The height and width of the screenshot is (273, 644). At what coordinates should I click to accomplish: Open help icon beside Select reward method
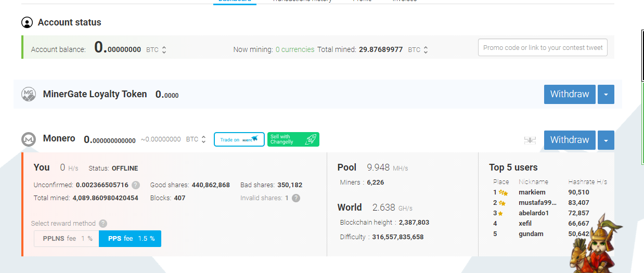click(x=103, y=224)
